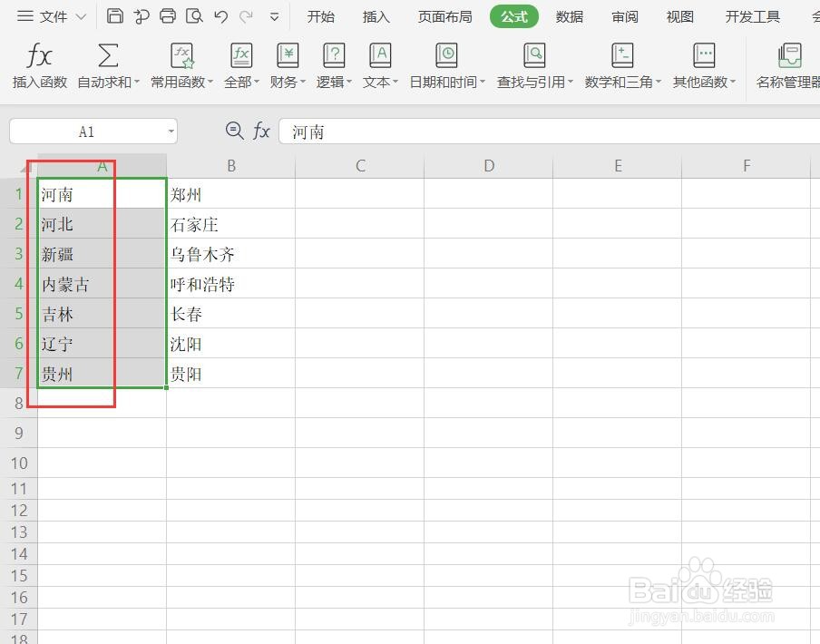Click the Save icon in quick access toolbar

point(115,15)
